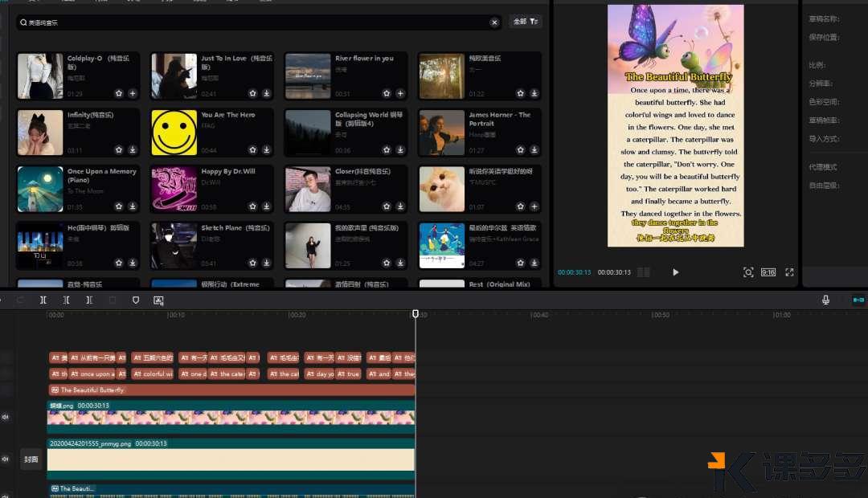The width and height of the screenshot is (868, 498).
Task: Select the 五颜六色的 subtitle clip
Action: coord(152,358)
